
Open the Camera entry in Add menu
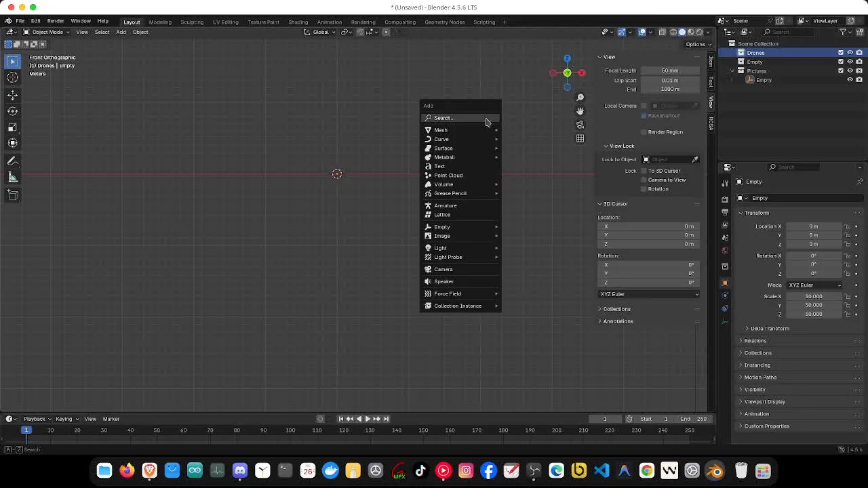click(x=461, y=269)
